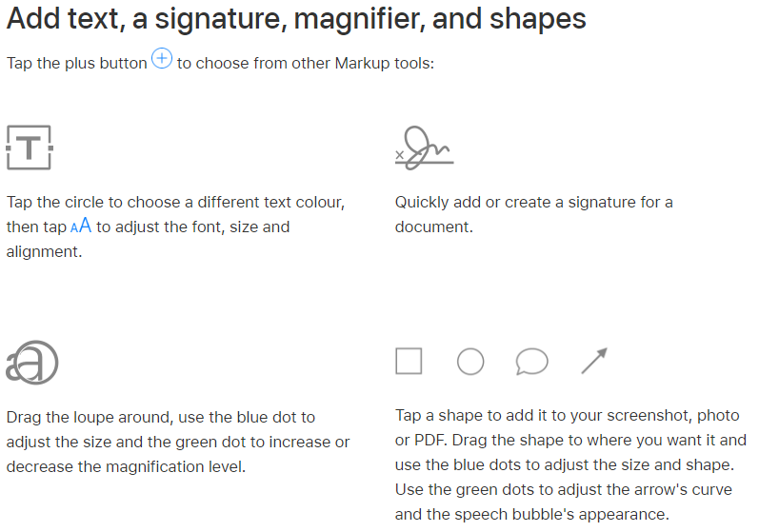Pick the arrow shape icon
The height and width of the screenshot is (532, 759).
click(x=594, y=362)
